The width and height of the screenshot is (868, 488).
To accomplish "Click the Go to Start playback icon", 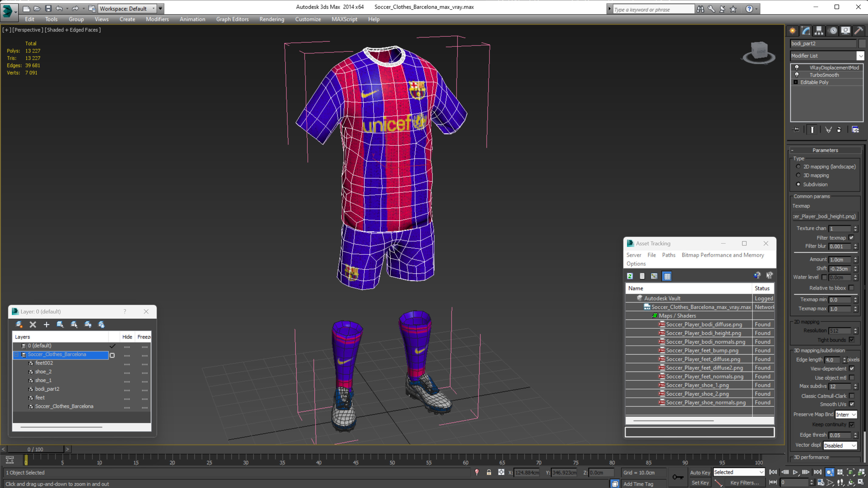I will pos(773,472).
